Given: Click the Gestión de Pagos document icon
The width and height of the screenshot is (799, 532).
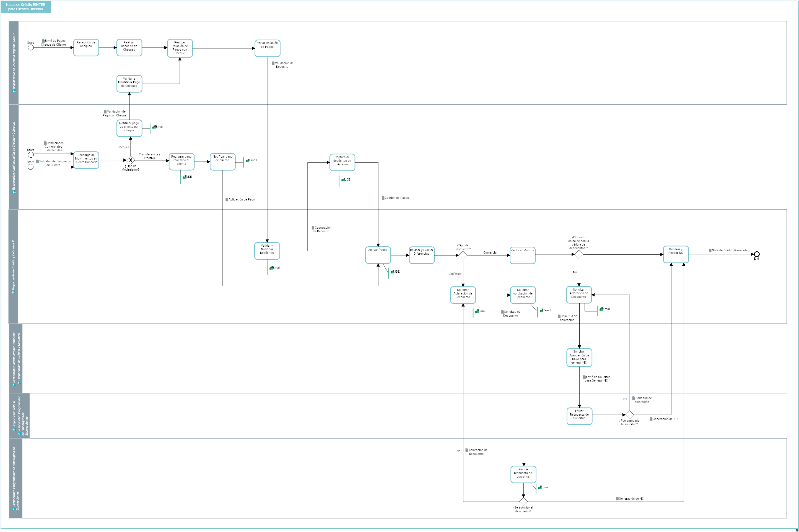Looking at the screenshot, I should tap(383, 198).
